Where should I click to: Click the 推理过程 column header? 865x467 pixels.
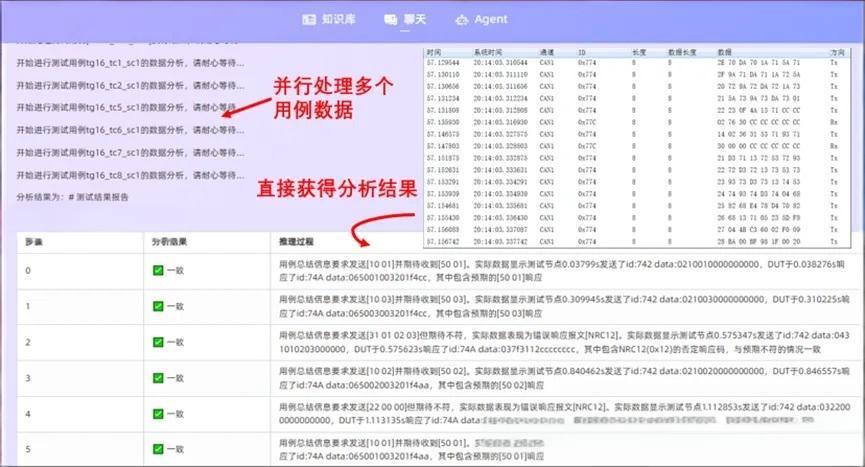pos(296,241)
